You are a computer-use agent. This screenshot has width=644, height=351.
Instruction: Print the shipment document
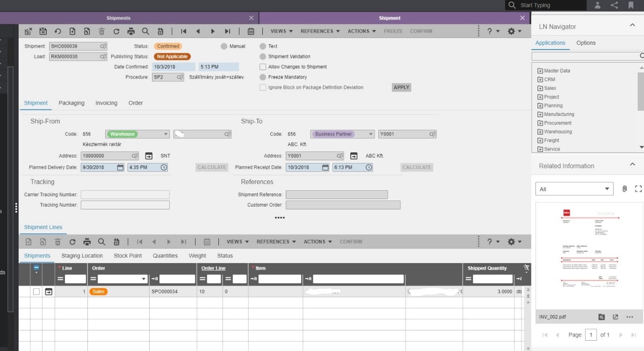tap(130, 31)
